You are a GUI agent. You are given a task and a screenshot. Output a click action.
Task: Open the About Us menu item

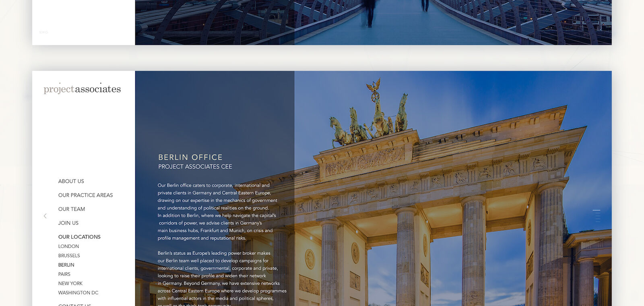tap(71, 181)
